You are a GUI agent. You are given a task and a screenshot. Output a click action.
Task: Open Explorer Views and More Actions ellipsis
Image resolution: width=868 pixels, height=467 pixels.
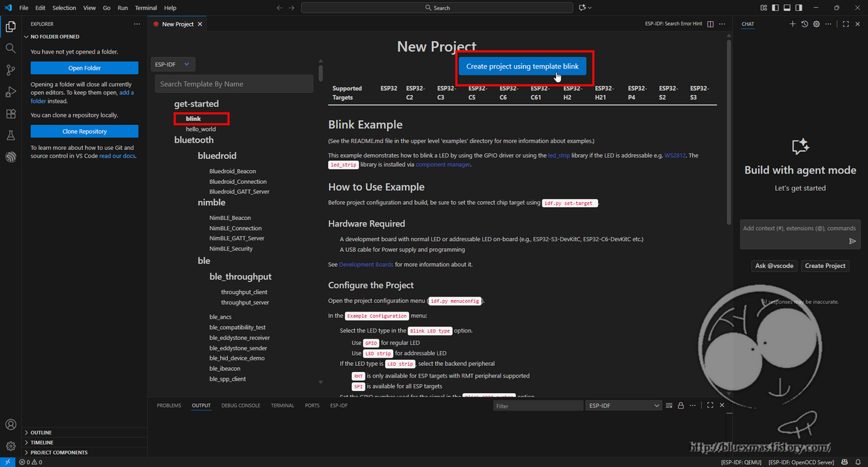click(137, 24)
